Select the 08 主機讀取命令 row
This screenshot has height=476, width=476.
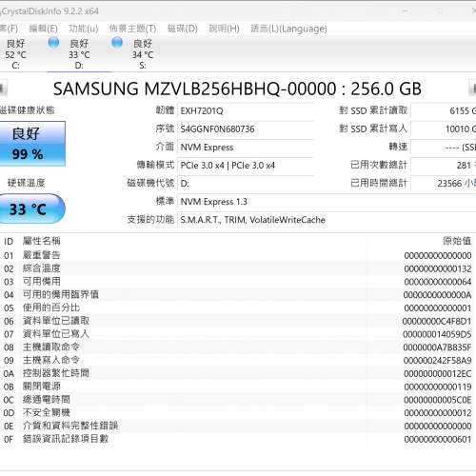[237, 347]
